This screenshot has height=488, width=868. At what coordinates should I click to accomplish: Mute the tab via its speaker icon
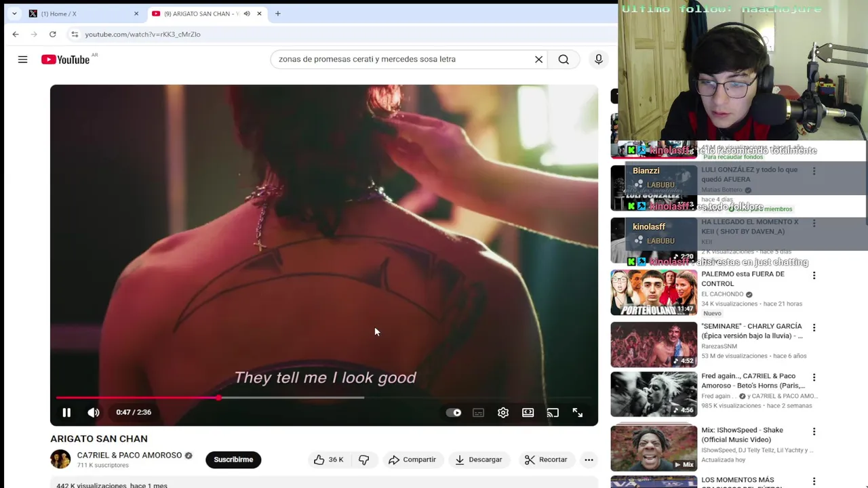(247, 14)
